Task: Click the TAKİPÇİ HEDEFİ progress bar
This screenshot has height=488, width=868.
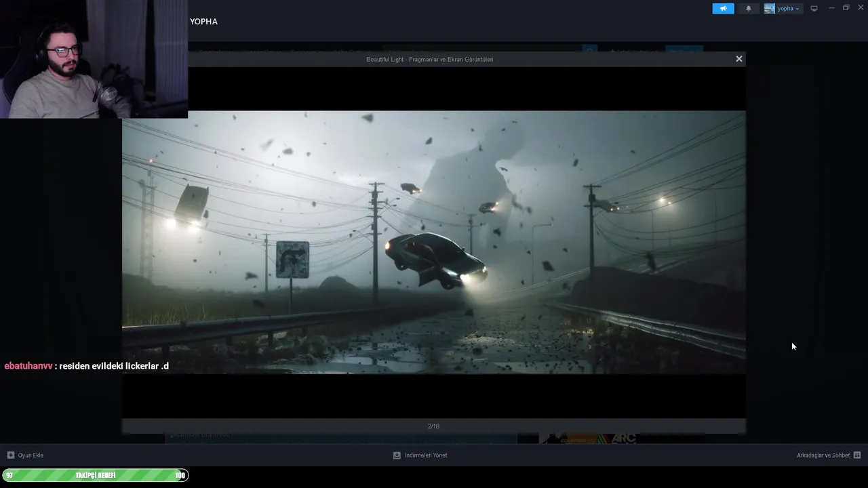Action: [95, 475]
